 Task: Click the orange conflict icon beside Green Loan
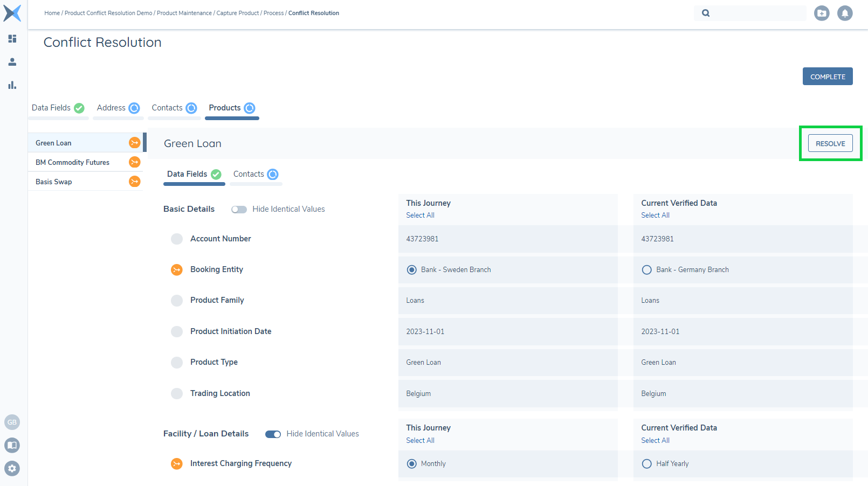point(134,142)
